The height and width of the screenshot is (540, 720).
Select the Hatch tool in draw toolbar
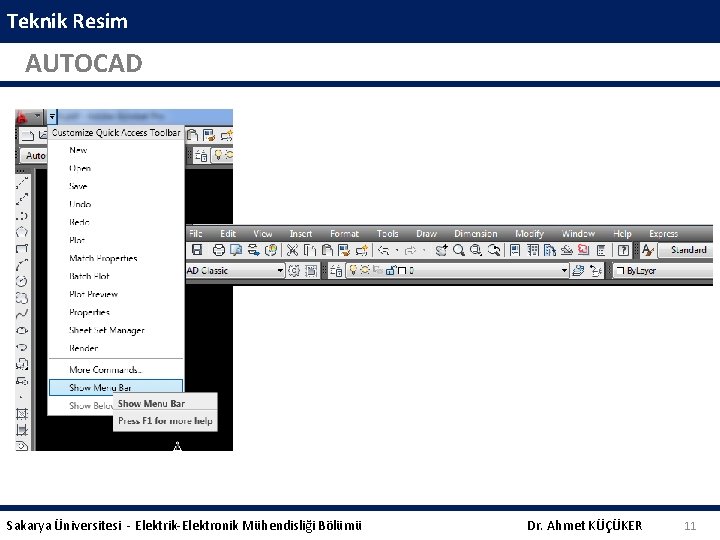[x=22, y=414]
